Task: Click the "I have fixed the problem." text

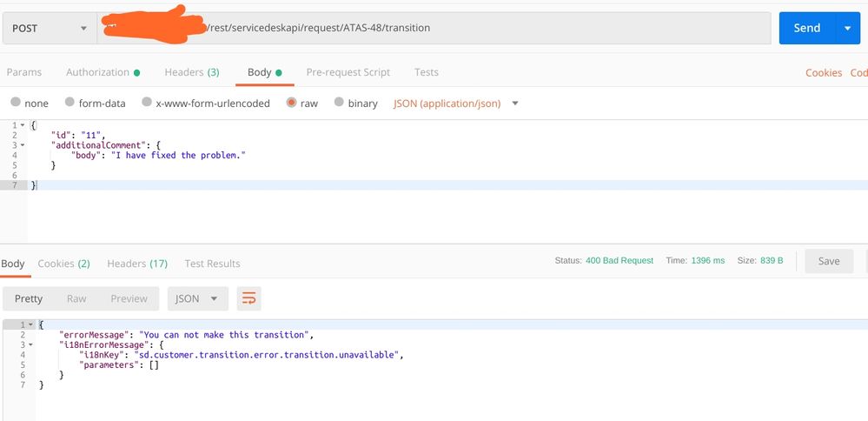Action: [178, 155]
